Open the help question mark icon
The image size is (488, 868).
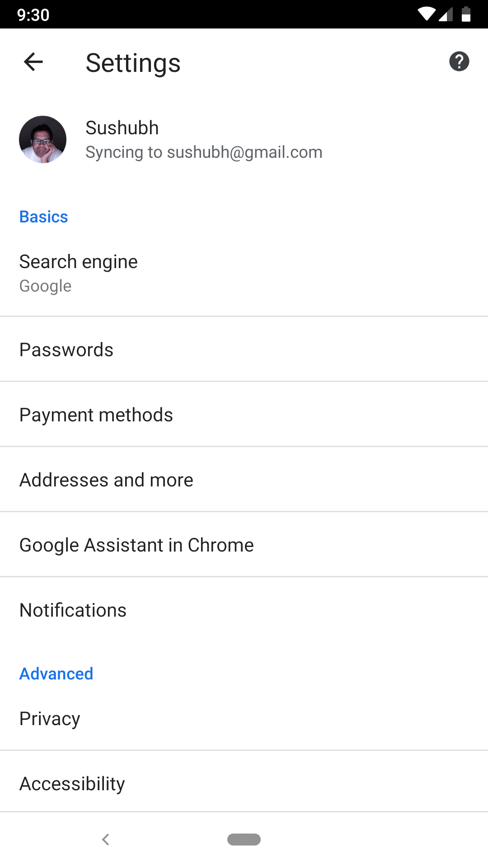point(459,62)
